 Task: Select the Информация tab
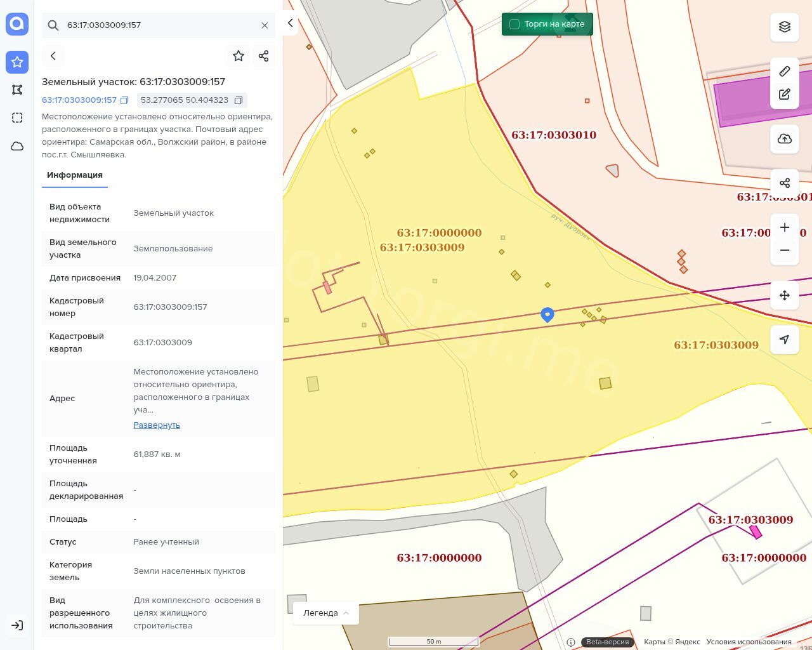75,175
